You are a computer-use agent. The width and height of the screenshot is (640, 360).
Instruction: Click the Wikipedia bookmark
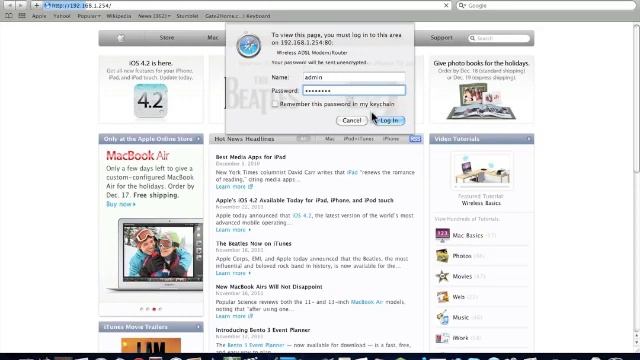click(x=119, y=16)
